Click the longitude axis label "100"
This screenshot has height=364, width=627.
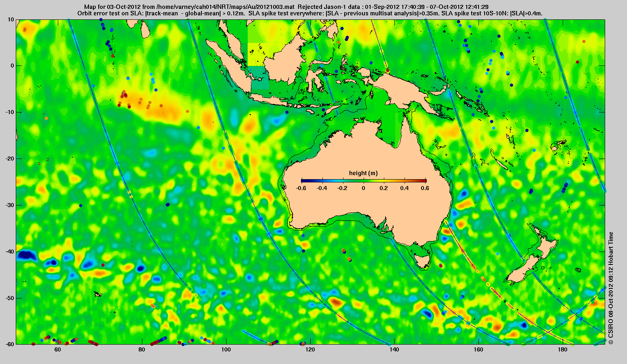tap(226, 349)
